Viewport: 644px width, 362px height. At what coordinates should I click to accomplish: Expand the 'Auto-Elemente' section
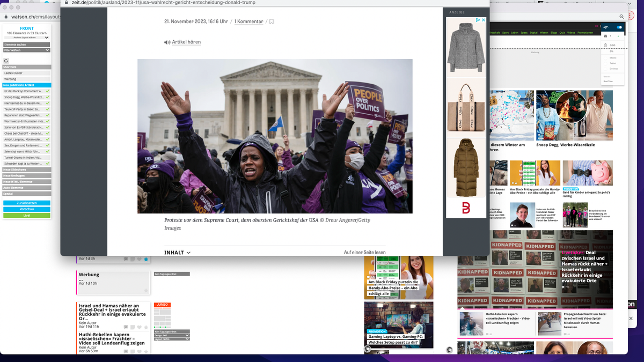pos(27,187)
